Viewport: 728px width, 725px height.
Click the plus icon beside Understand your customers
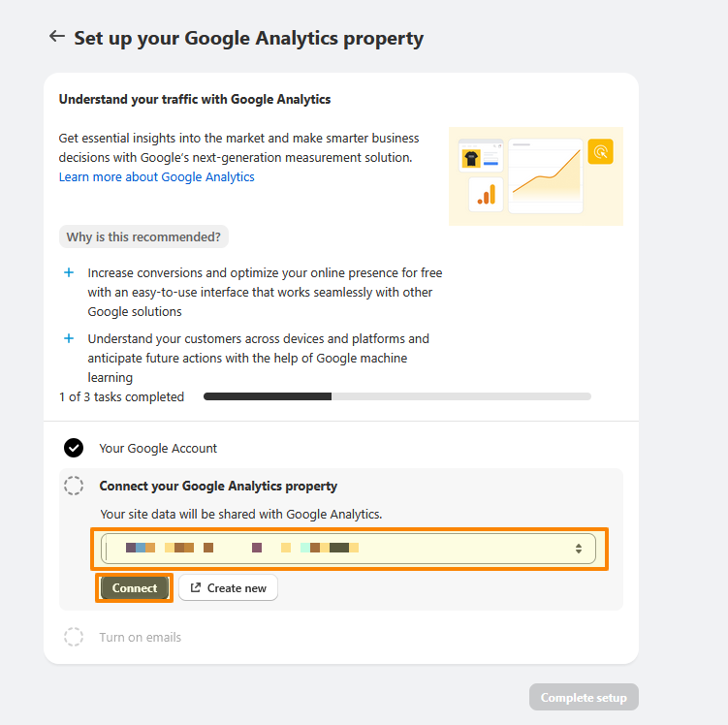(69, 339)
